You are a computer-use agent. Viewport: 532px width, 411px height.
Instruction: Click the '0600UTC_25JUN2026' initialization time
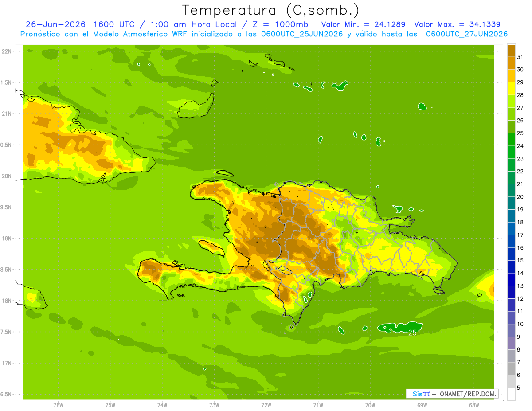coord(301,34)
